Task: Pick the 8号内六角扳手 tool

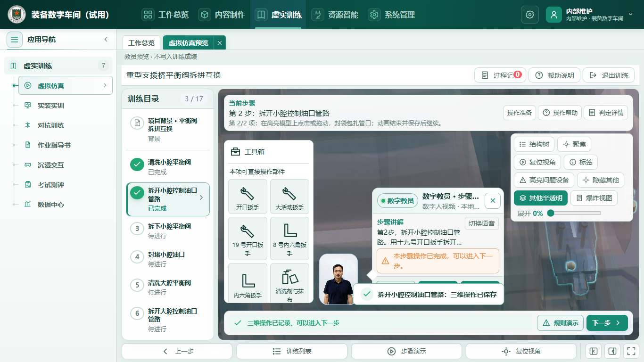Action: [289, 239]
